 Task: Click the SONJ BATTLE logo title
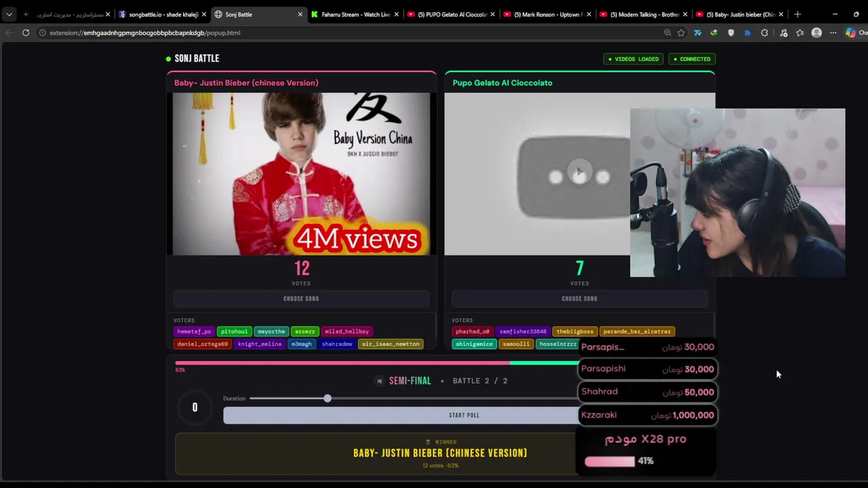197,58
